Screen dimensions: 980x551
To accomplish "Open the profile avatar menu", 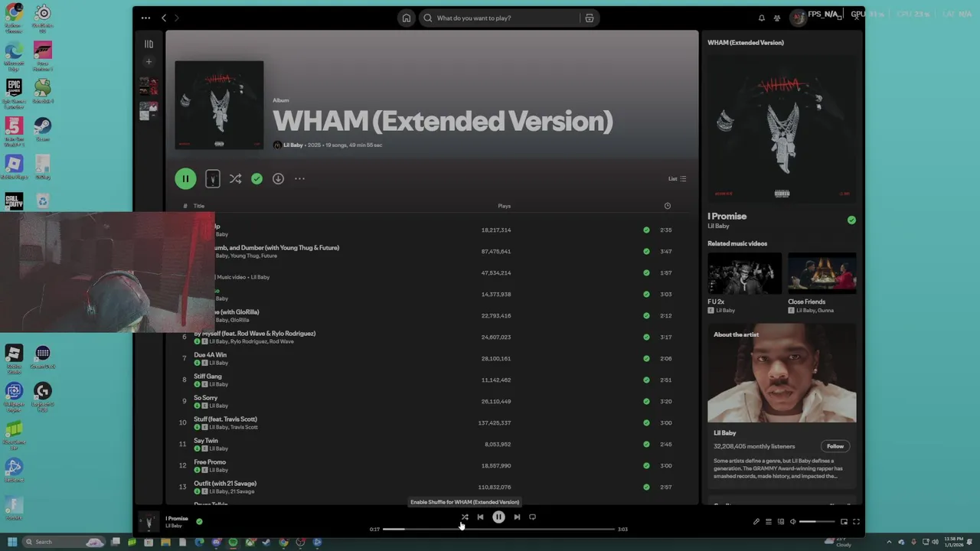I will (798, 18).
